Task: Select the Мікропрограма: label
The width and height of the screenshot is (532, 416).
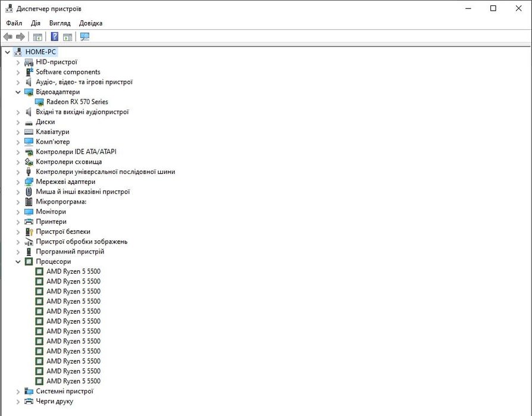Action: coord(61,202)
